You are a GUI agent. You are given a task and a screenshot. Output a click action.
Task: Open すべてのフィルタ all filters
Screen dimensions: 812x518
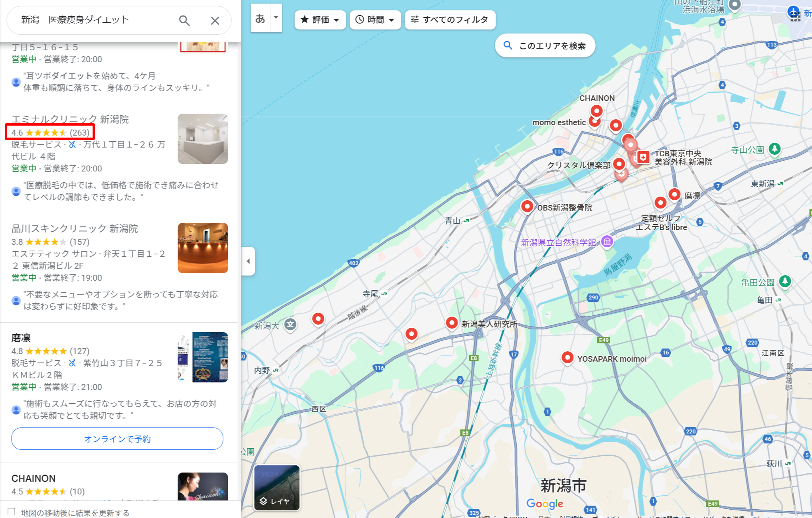(x=450, y=20)
